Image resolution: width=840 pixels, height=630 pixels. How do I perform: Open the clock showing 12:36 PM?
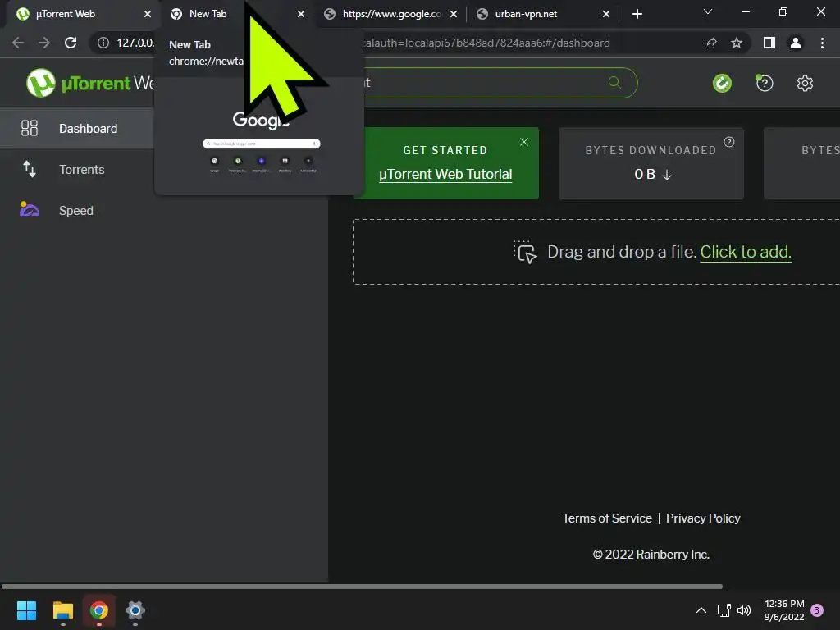click(x=783, y=610)
